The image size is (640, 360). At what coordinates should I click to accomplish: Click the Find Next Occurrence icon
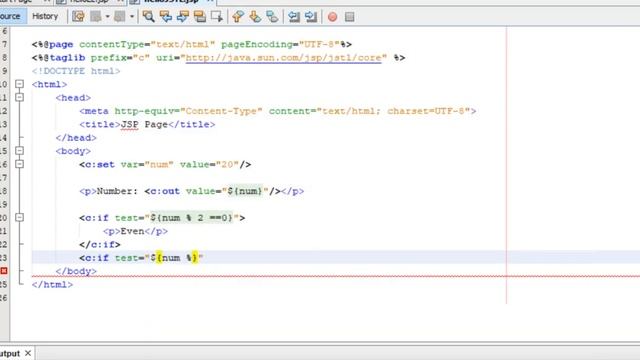point(182,16)
